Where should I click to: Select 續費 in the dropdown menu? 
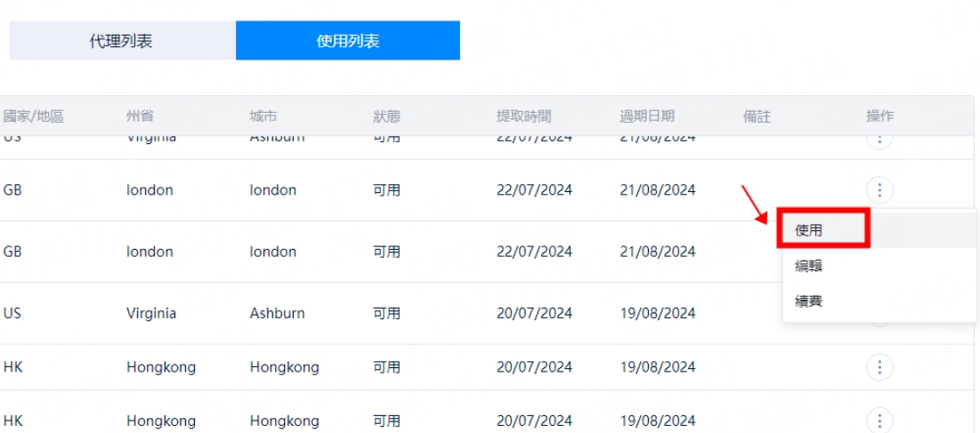809,301
